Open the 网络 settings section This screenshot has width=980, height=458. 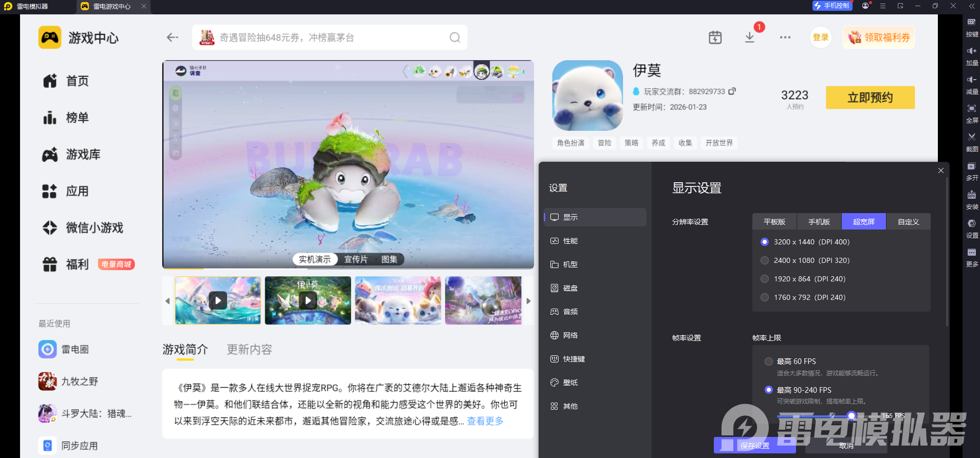(x=595, y=335)
